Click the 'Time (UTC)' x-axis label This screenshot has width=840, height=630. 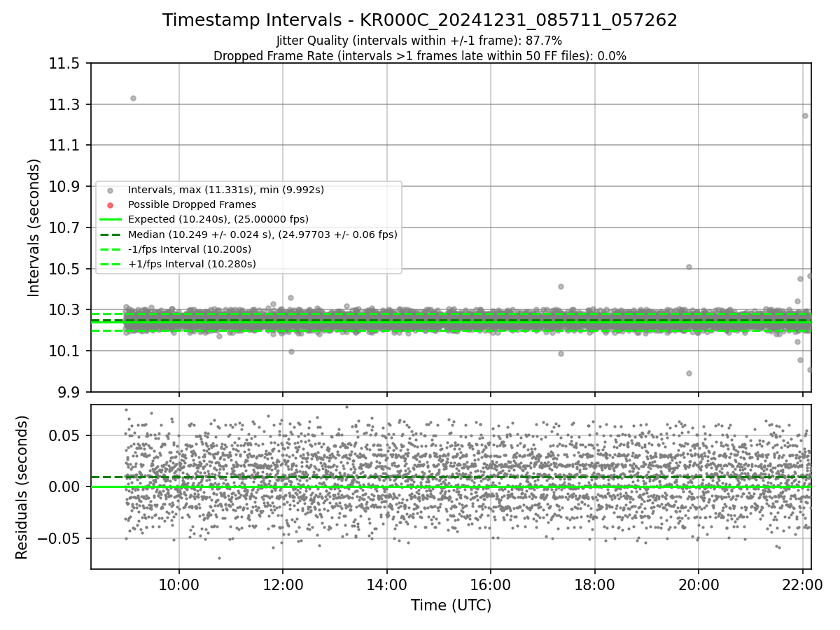451,605
